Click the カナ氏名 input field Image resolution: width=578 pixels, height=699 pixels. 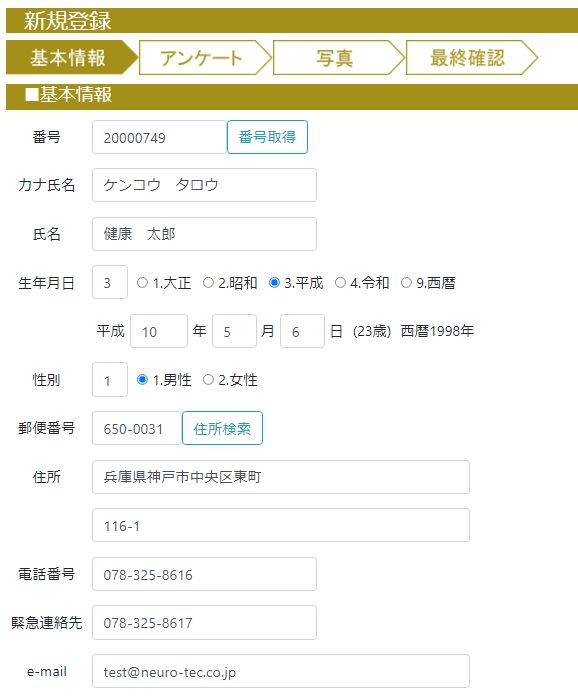(205, 185)
